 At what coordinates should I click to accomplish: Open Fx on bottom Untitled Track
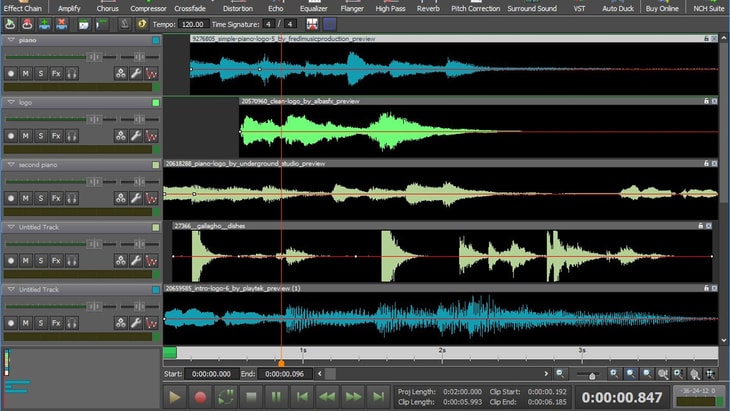56,323
